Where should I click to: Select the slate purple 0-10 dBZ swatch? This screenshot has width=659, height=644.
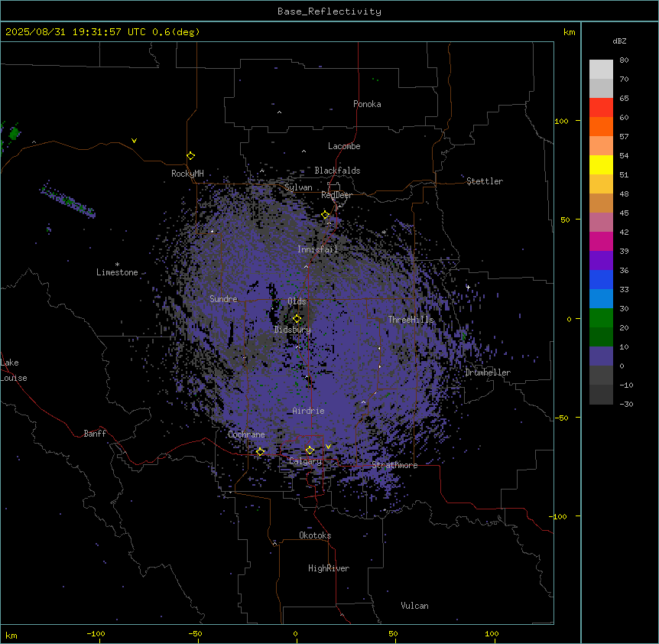coord(601,356)
